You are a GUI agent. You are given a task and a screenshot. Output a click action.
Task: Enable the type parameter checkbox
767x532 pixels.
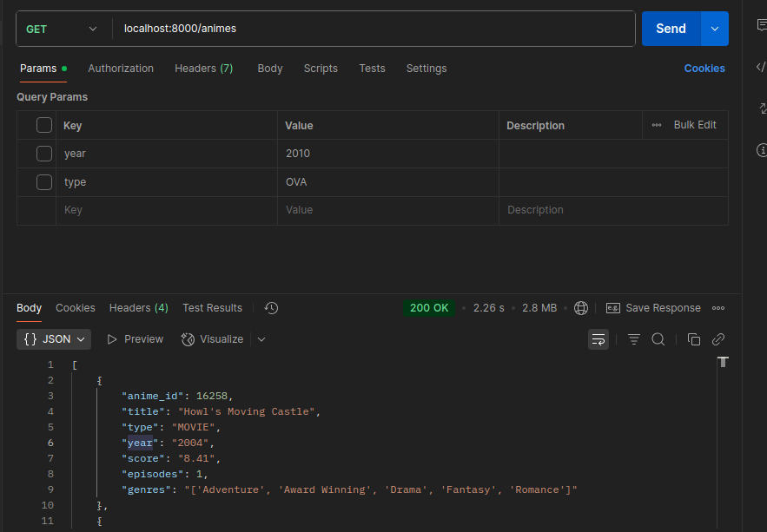click(x=44, y=182)
